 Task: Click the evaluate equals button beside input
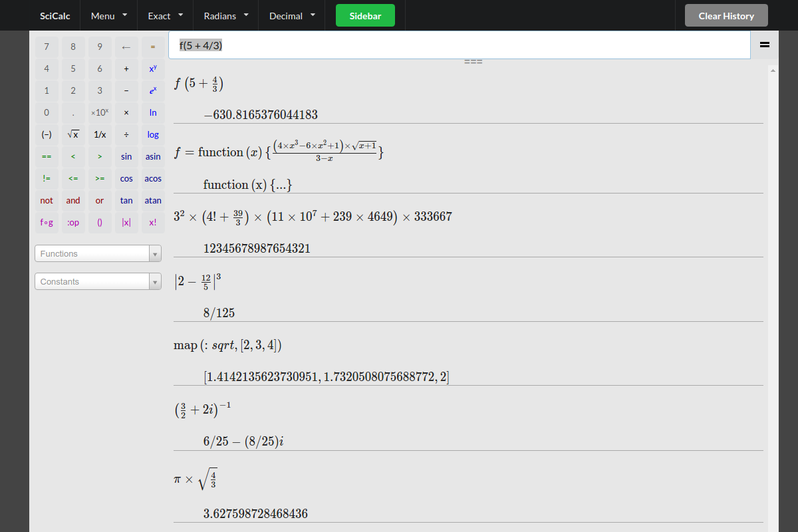765,45
